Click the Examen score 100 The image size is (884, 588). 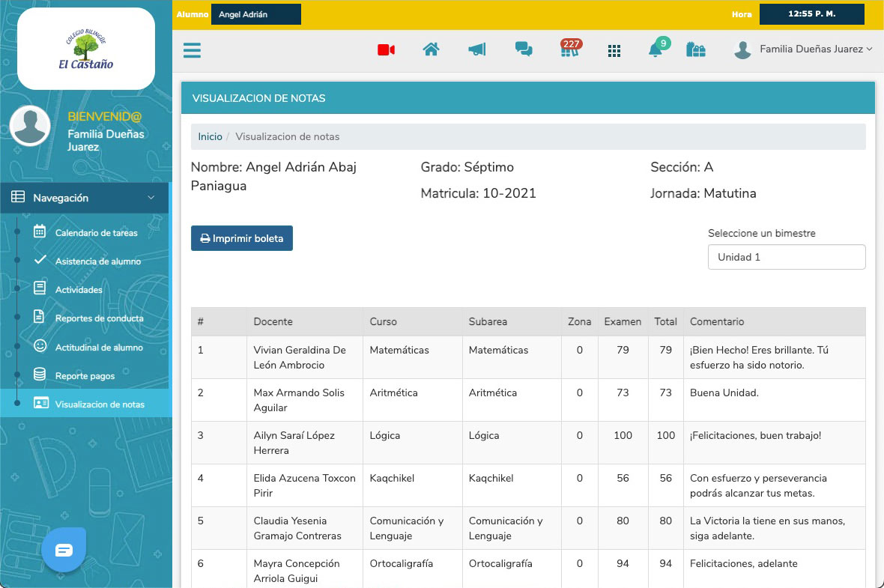coord(623,436)
